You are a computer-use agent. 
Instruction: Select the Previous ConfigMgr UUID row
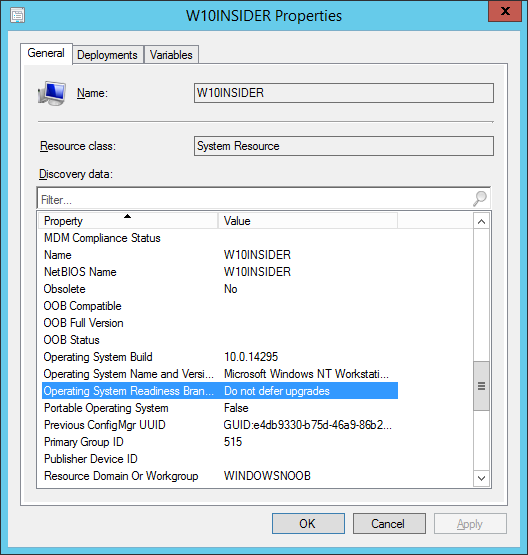coord(220,425)
